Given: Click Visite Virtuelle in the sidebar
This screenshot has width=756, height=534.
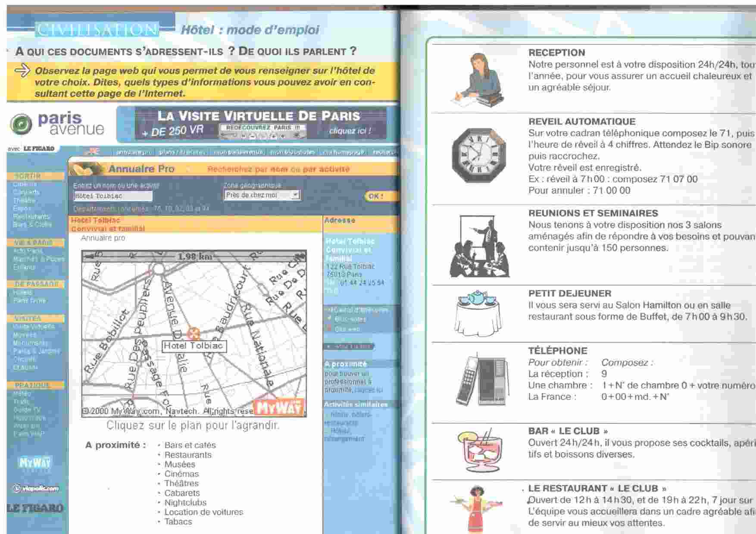Looking at the screenshot, I should [x=34, y=327].
